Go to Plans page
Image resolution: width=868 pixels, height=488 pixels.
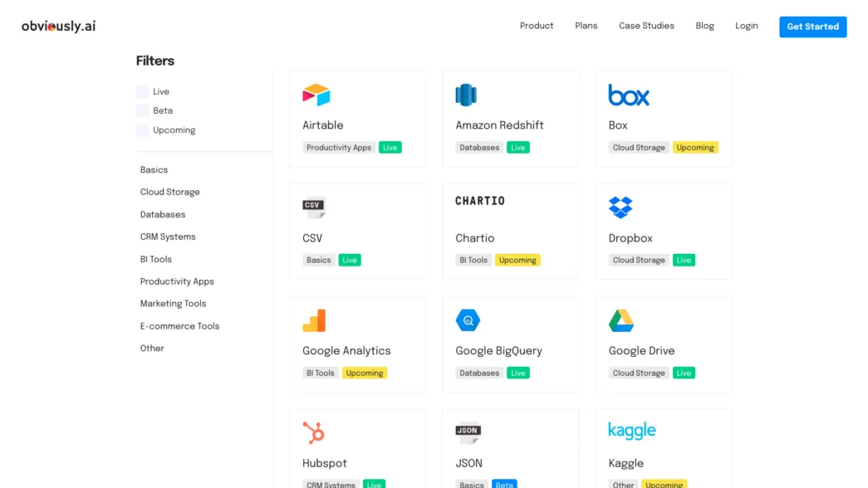(x=586, y=26)
